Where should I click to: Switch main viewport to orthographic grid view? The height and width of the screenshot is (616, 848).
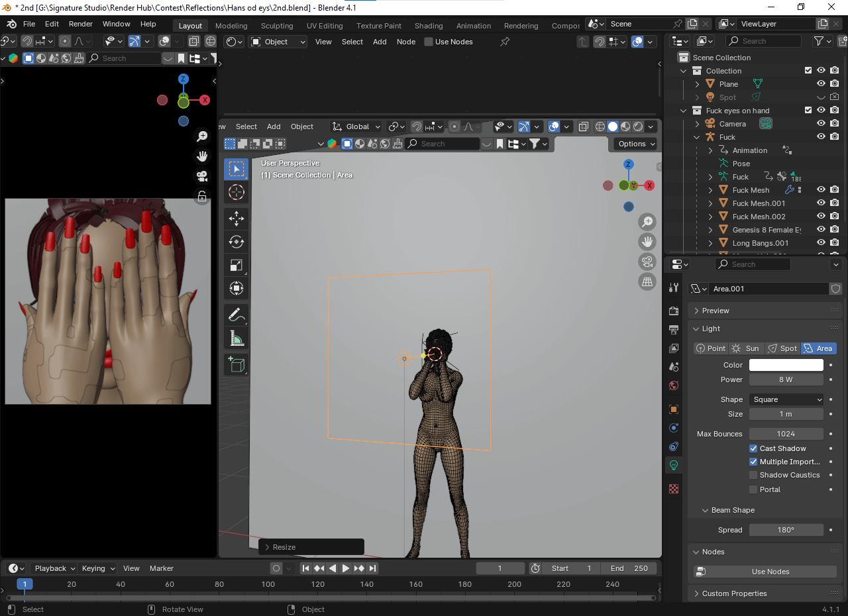click(x=647, y=282)
